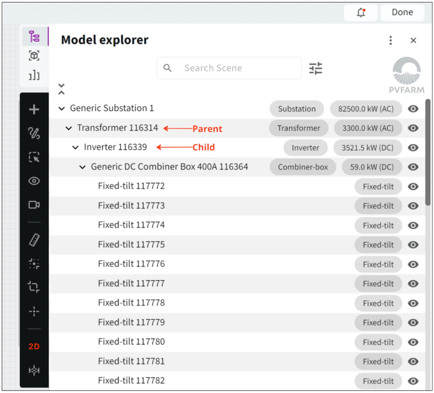Switch to 2D view mode
Viewport: 434px width, 393px height.
[x=34, y=346]
